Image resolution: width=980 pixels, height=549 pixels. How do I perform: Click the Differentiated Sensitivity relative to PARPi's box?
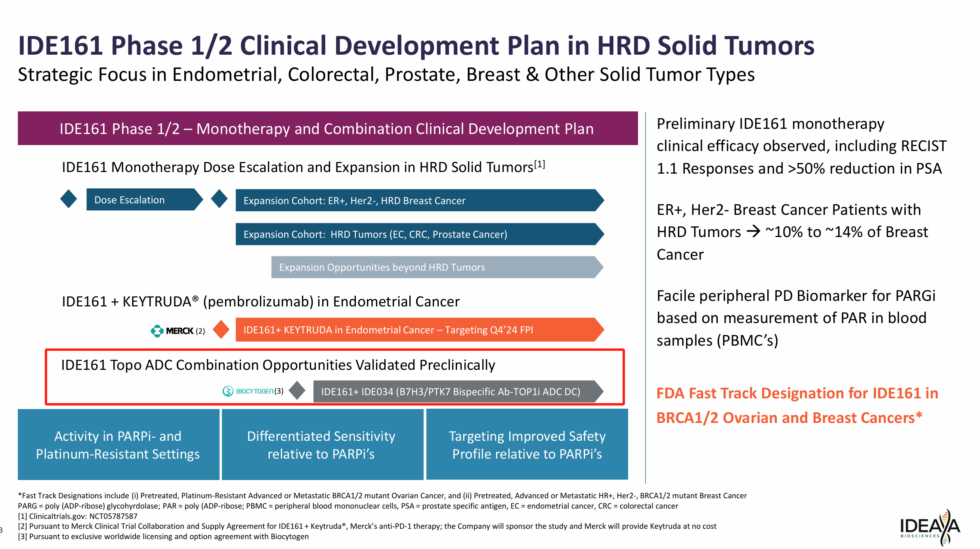pyautogui.click(x=323, y=444)
